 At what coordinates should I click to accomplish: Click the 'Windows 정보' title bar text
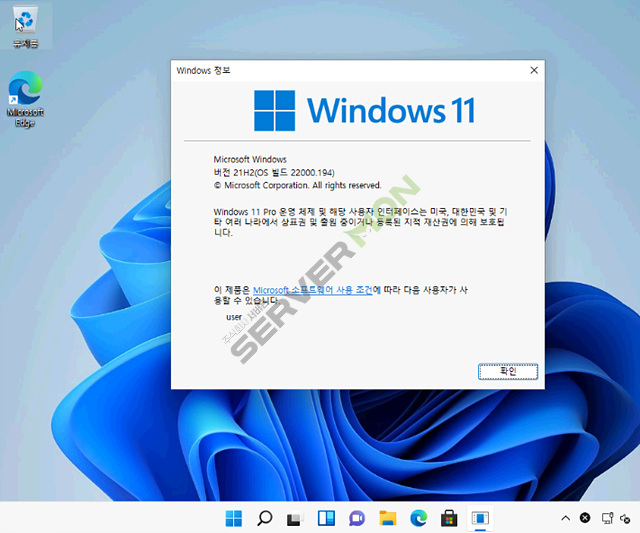[x=203, y=71]
